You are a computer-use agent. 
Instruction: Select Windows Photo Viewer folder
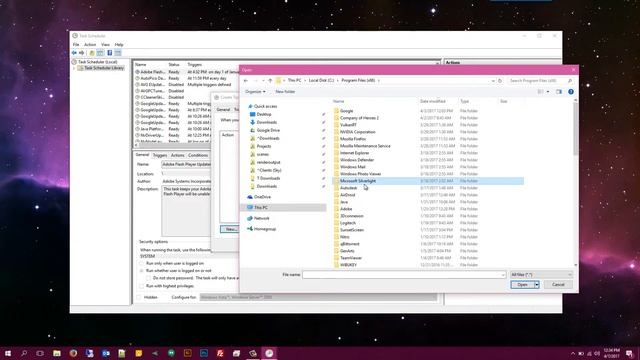click(360, 174)
